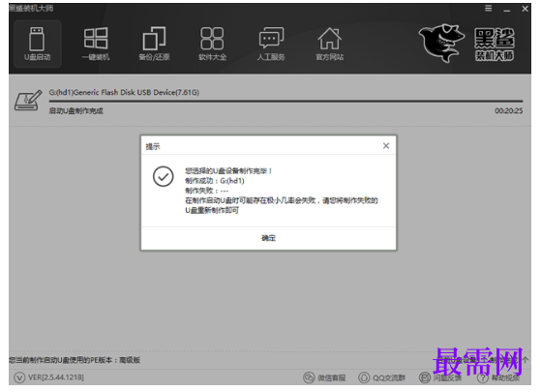Open 人工服务 support chat
Screen dimensions: 541x392
coord(271,44)
